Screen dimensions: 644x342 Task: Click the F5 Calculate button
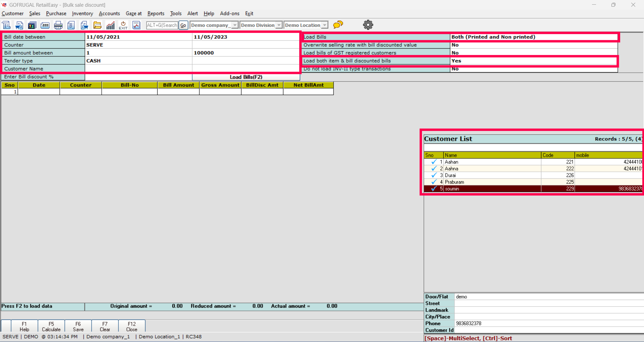coord(51,326)
